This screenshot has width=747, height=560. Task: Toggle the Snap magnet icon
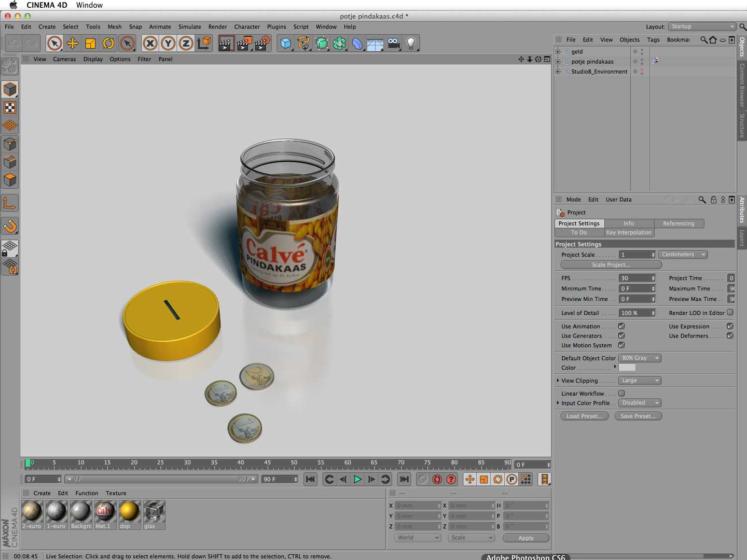[x=10, y=226]
